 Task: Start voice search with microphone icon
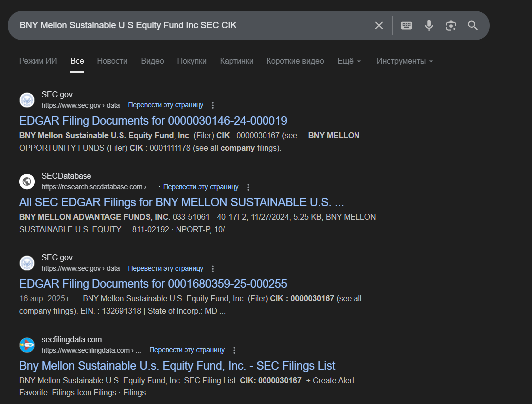429,25
